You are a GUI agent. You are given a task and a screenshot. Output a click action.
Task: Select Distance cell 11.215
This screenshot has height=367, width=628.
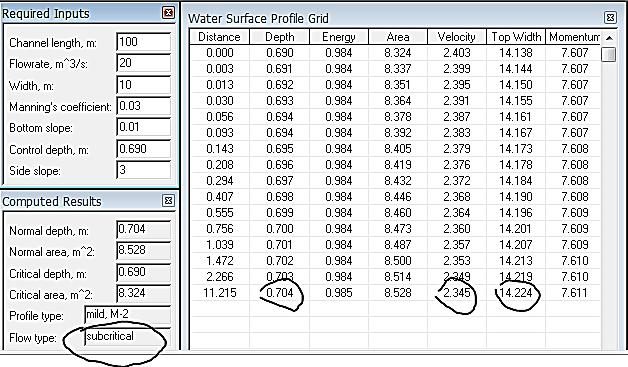coord(219,293)
